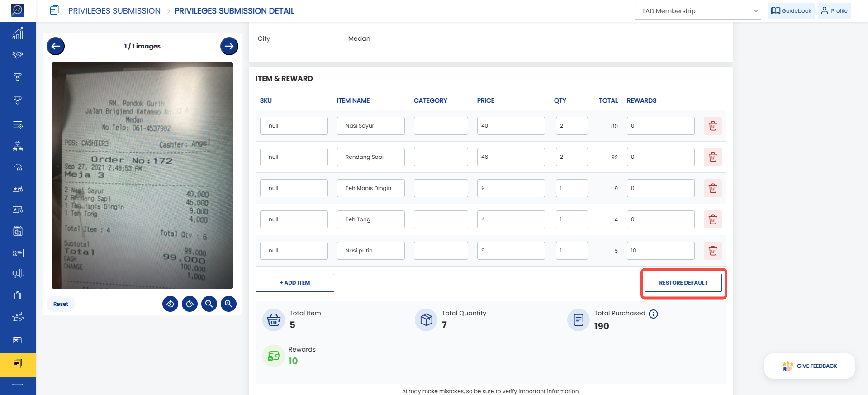The height and width of the screenshot is (395, 868).
Task: Rotate the receipt image clockwise
Action: point(190,304)
